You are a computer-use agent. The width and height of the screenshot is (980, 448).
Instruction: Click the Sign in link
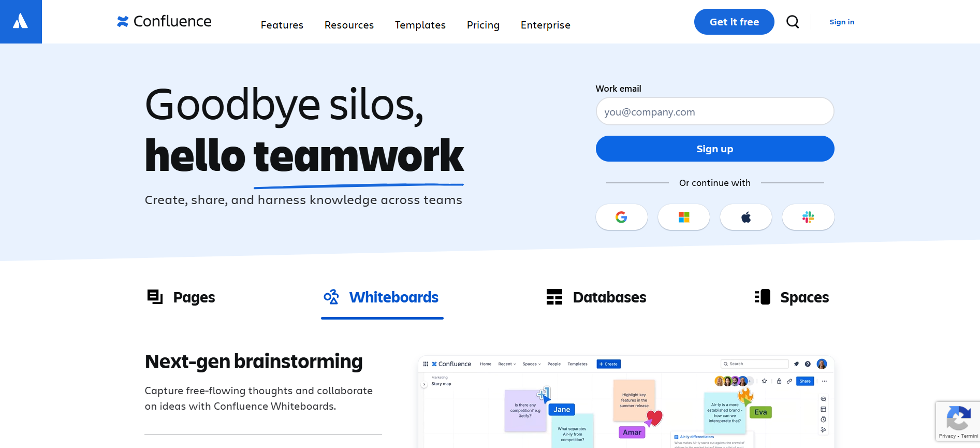pyautogui.click(x=842, y=22)
